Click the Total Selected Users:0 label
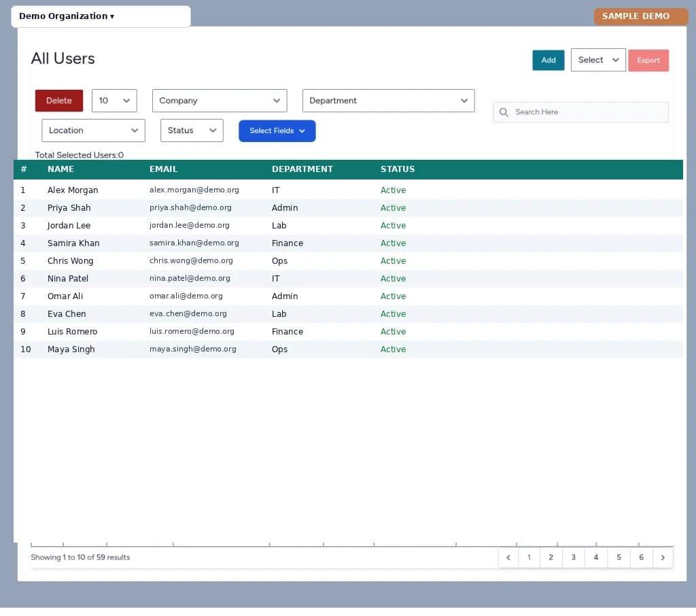 coord(80,155)
